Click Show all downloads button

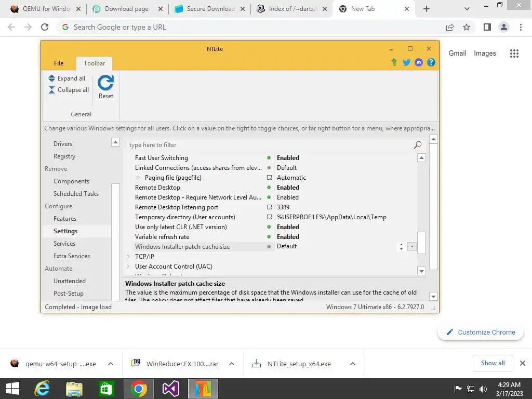point(493,363)
